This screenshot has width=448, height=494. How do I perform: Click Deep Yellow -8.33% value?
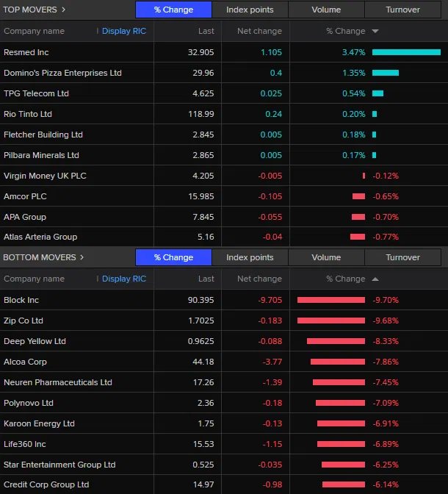[x=386, y=341]
